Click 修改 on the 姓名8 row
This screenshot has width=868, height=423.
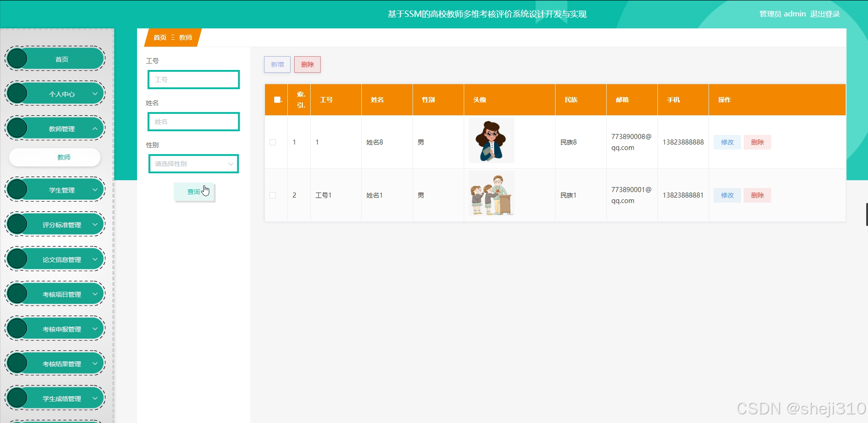(x=726, y=142)
